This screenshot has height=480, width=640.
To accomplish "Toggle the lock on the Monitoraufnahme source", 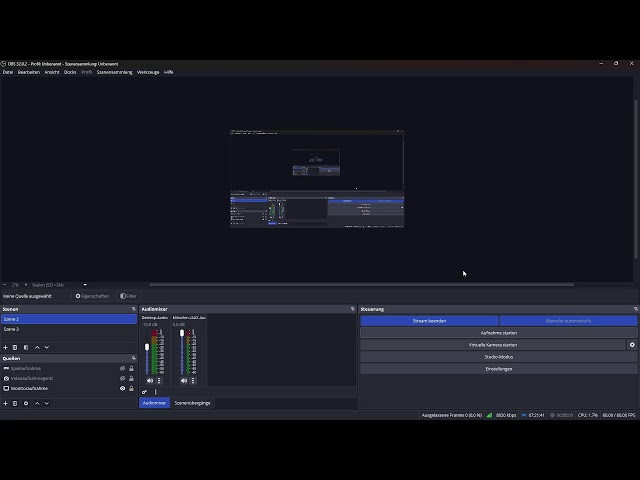I will [131, 388].
